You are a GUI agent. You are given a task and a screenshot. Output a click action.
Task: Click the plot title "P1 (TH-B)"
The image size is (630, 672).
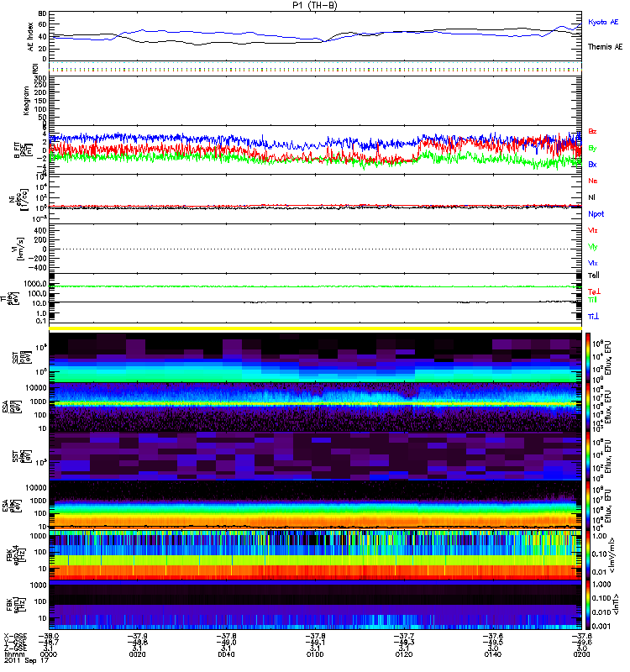[315, 5]
